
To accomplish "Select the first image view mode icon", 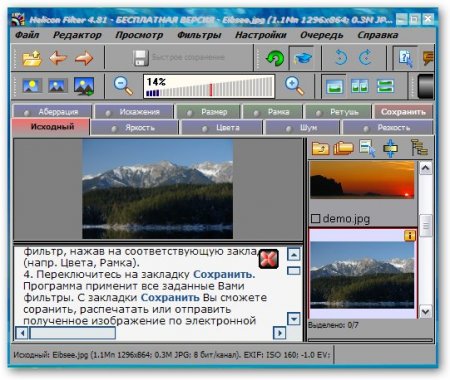I will (32, 86).
